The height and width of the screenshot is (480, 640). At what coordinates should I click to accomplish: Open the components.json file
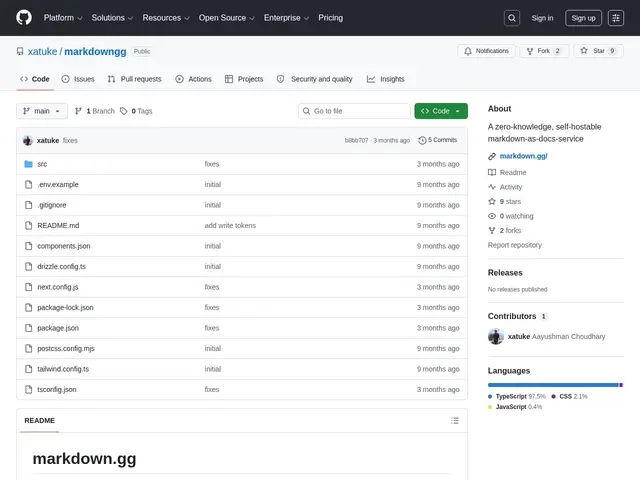click(x=64, y=246)
